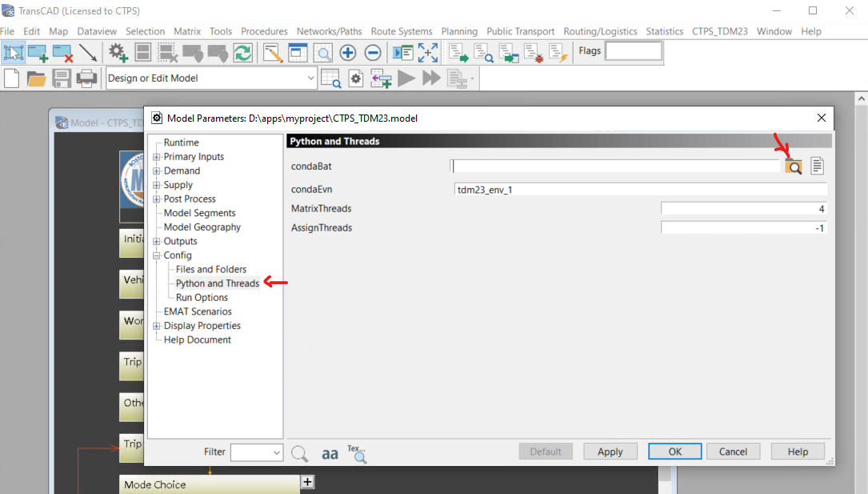Select the diagonal arrow link tool
Viewport: 868px width, 494px height.
(x=87, y=53)
